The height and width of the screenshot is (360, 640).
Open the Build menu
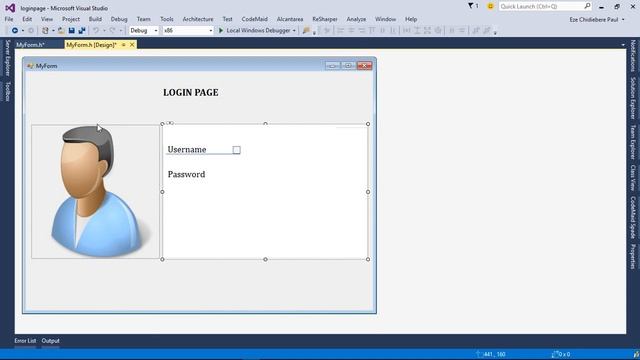95,19
